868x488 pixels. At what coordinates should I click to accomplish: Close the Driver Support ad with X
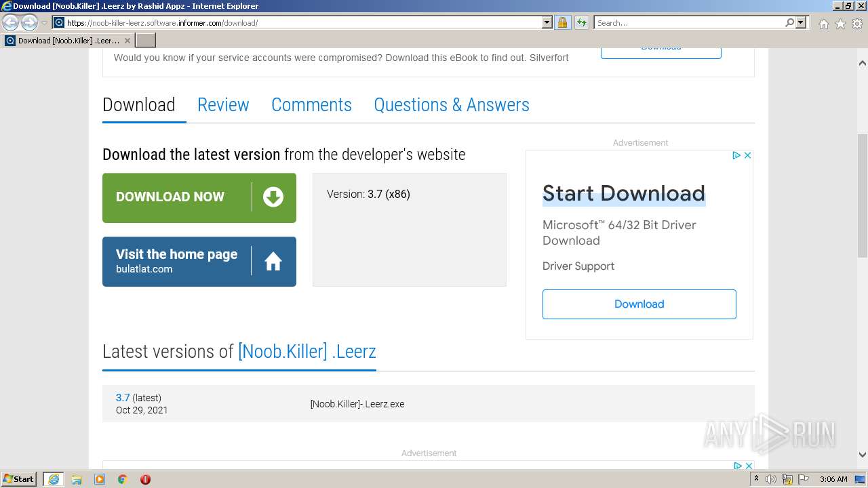[x=747, y=155]
